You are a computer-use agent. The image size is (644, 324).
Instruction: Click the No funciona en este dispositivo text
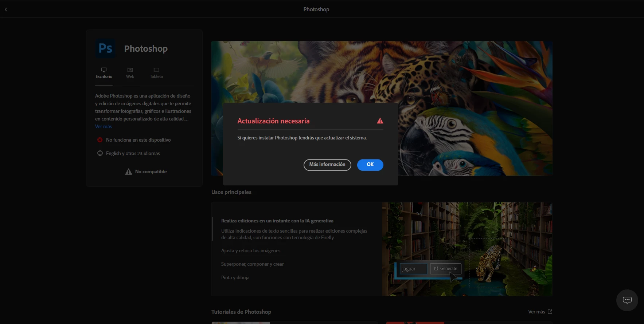click(138, 140)
